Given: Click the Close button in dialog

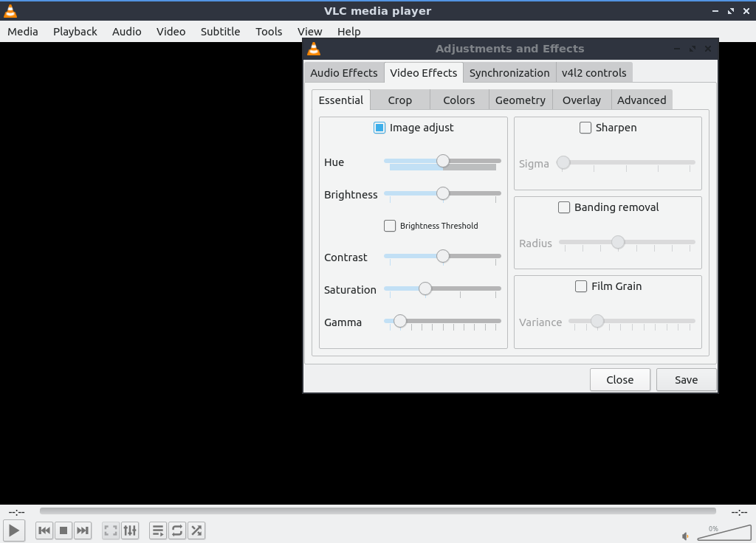Looking at the screenshot, I should pyautogui.click(x=619, y=380).
